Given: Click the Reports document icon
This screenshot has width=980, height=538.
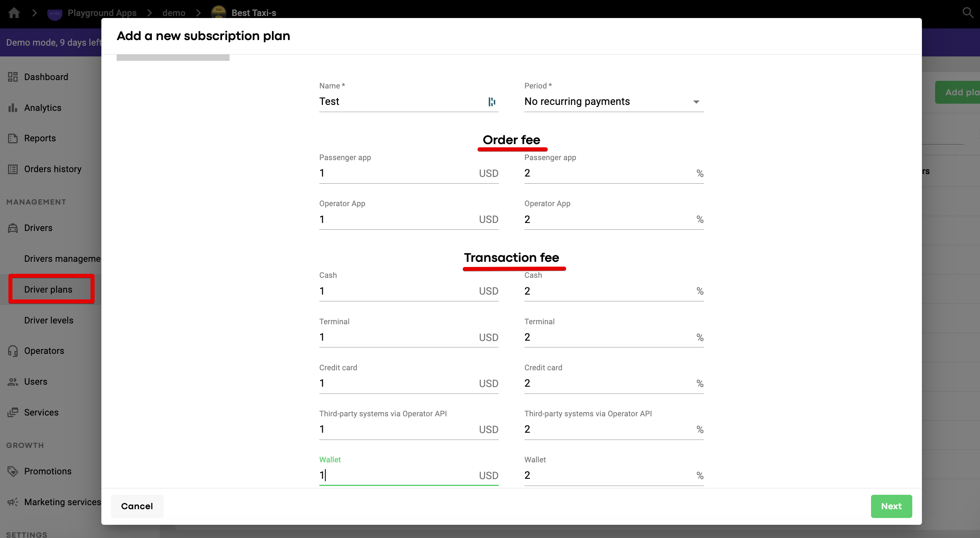Looking at the screenshot, I should [13, 139].
